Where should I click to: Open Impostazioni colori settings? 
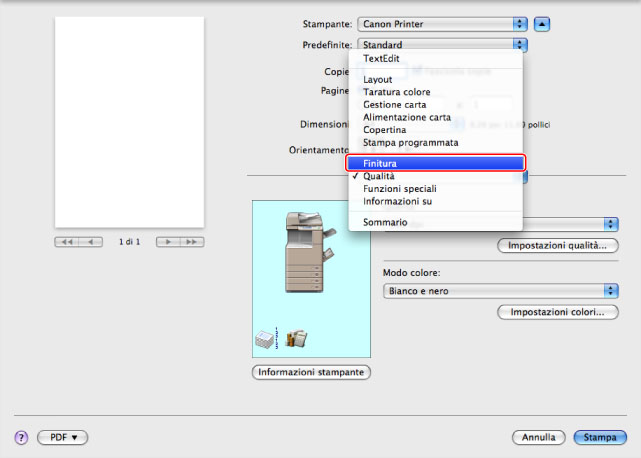[x=557, y=313]
